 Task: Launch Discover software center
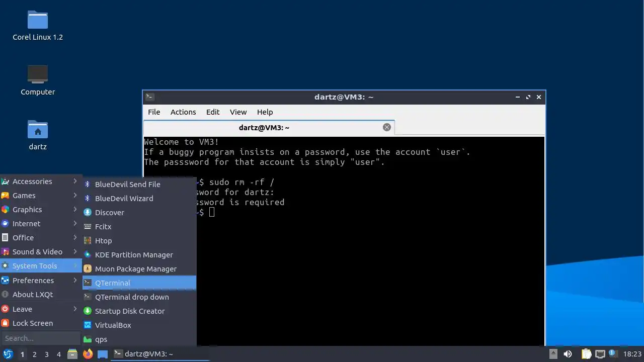pyautogui.click(x=139, y=213)
